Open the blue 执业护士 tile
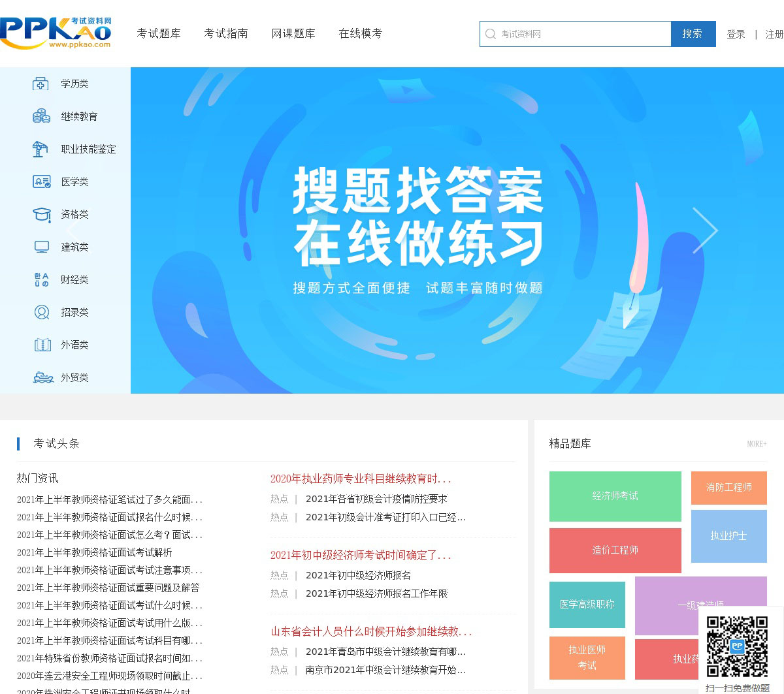 (x=729, y=536)
